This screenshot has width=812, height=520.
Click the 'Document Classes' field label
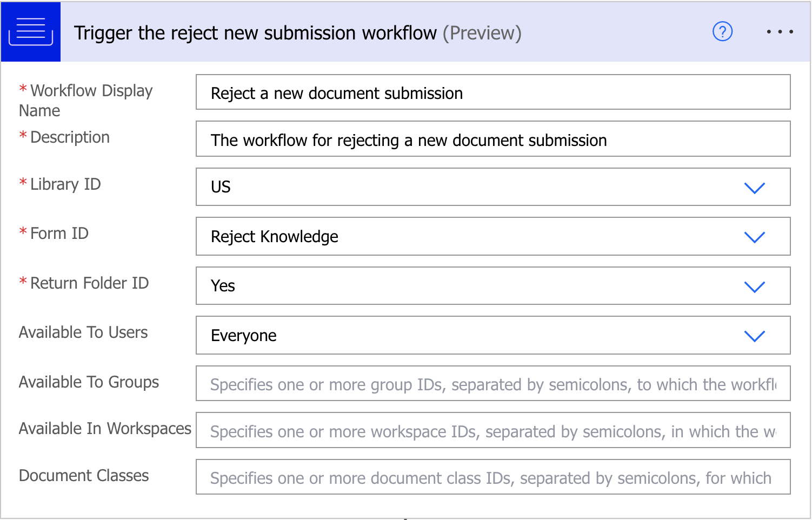click(84, 476)
